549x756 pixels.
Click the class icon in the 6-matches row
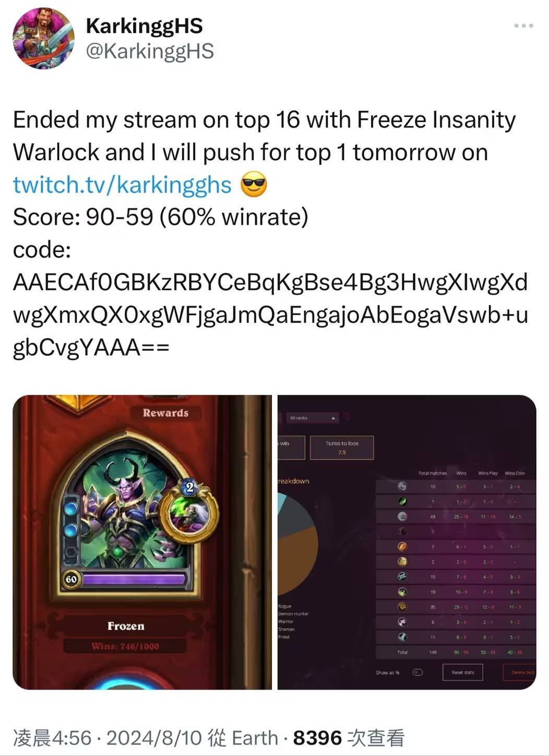(x=402, y=622)
